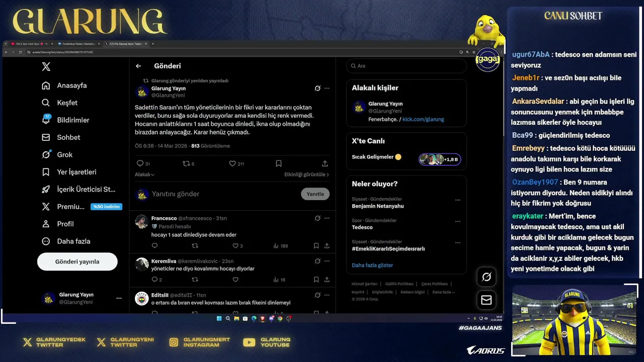
Task: Open more options on Francesco's reply
Action: pyautogui.click(x=327, y=218)
